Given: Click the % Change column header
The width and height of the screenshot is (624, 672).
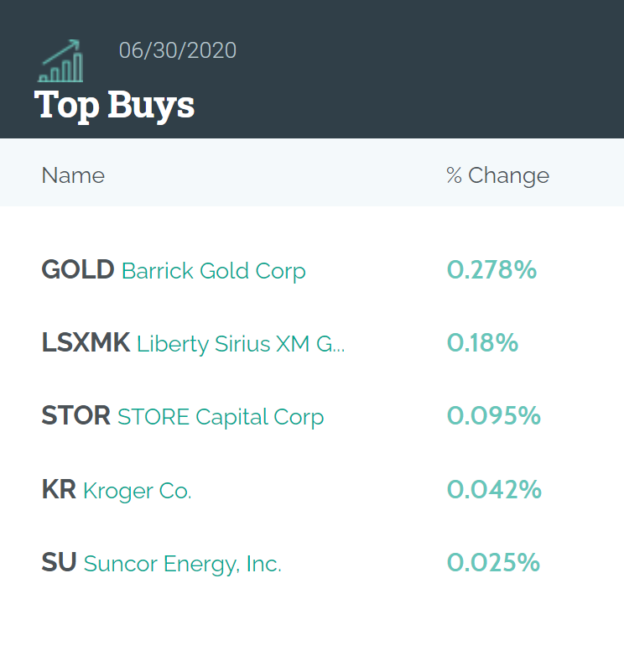Looking at the screenshot, I should click(x=497, y=175).
